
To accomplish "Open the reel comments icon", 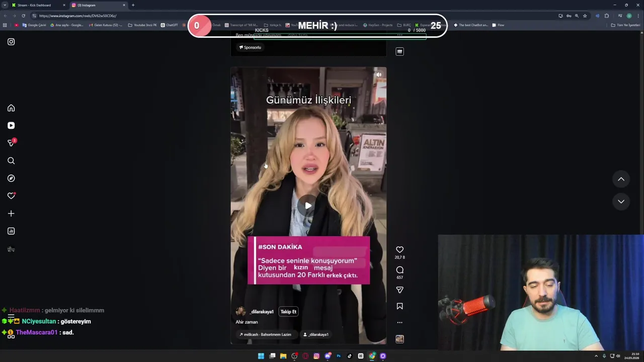I will pos(399,270).
